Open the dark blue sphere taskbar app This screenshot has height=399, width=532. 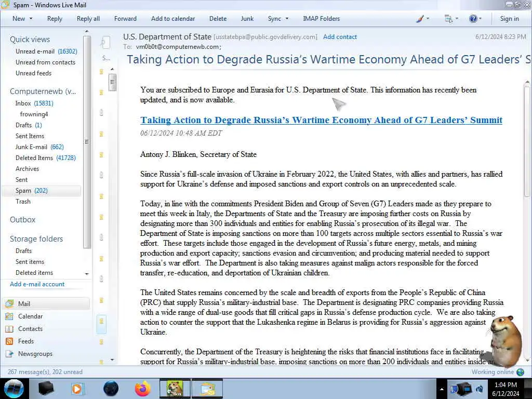(111, 389)
